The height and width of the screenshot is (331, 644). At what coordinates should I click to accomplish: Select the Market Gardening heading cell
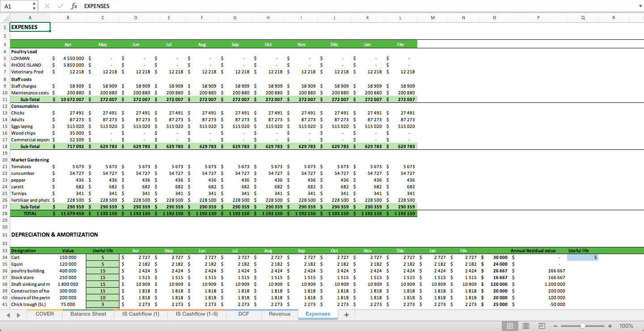click(30, 160)
